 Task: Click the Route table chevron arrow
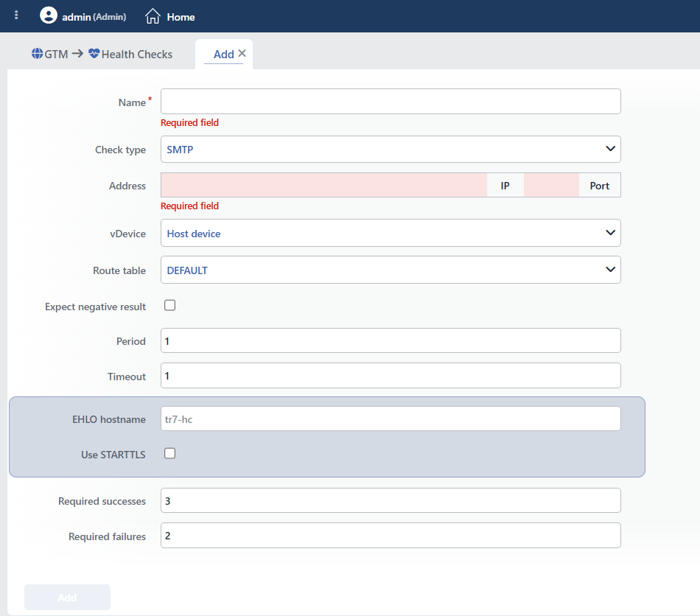[x=610, y=270]
